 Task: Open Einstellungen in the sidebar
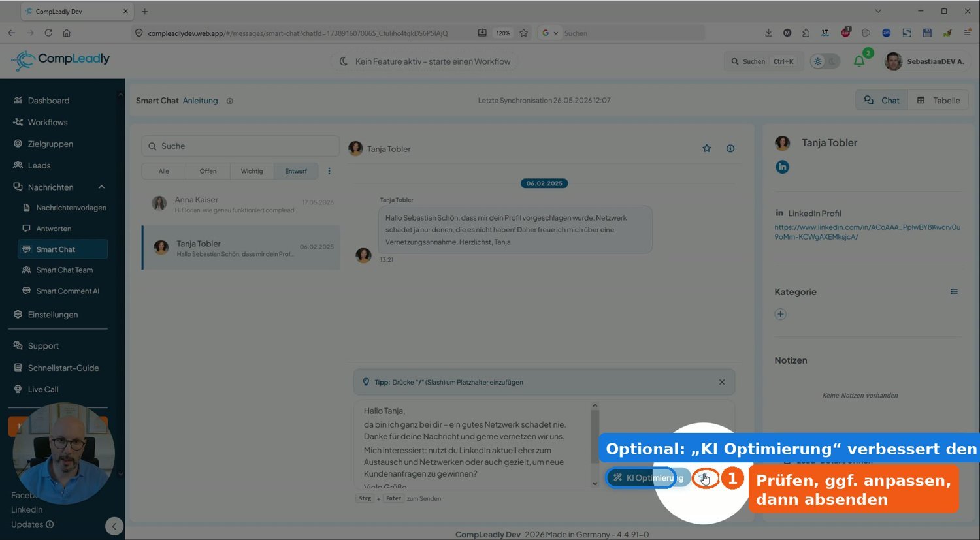pos(52,315)
